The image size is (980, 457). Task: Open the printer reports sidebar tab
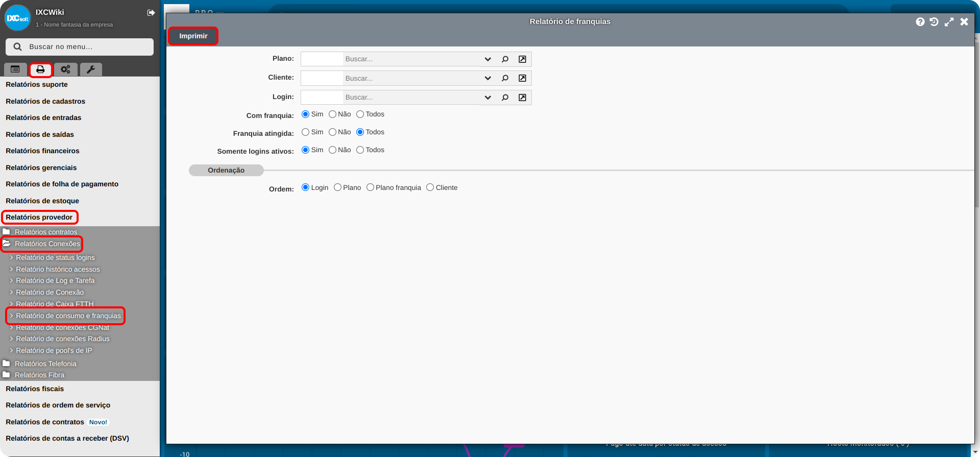[40, 69]
